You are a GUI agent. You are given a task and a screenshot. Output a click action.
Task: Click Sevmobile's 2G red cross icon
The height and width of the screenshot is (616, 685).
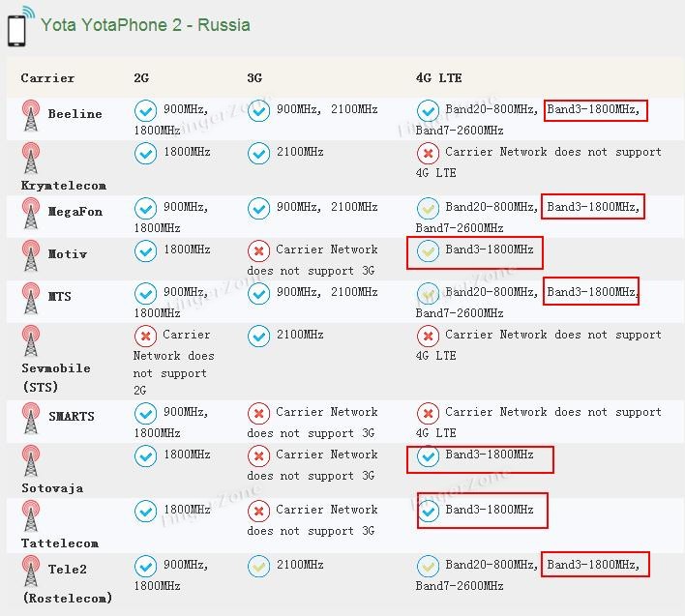point(145,336)
